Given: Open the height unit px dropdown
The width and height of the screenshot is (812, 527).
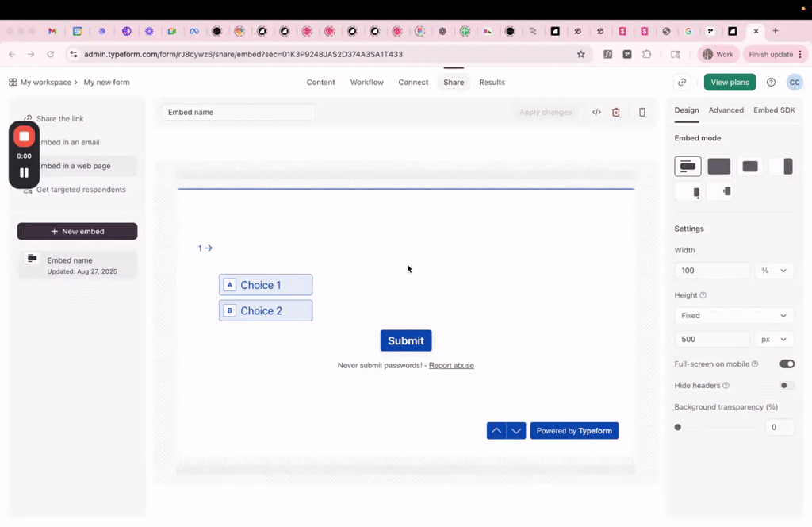Looking at the screenshot, I should pyautogui.click(x=774, y=340).
